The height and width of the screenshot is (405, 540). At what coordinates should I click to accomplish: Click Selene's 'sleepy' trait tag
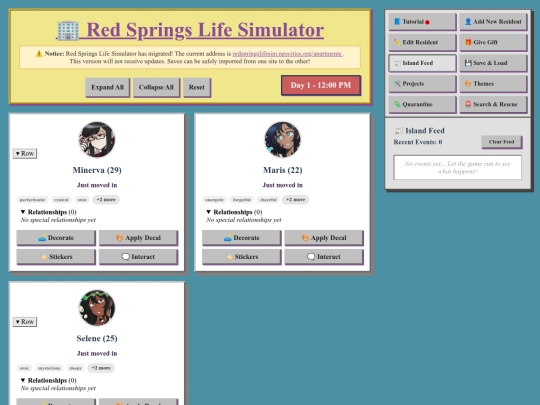(x=75, y=368)
